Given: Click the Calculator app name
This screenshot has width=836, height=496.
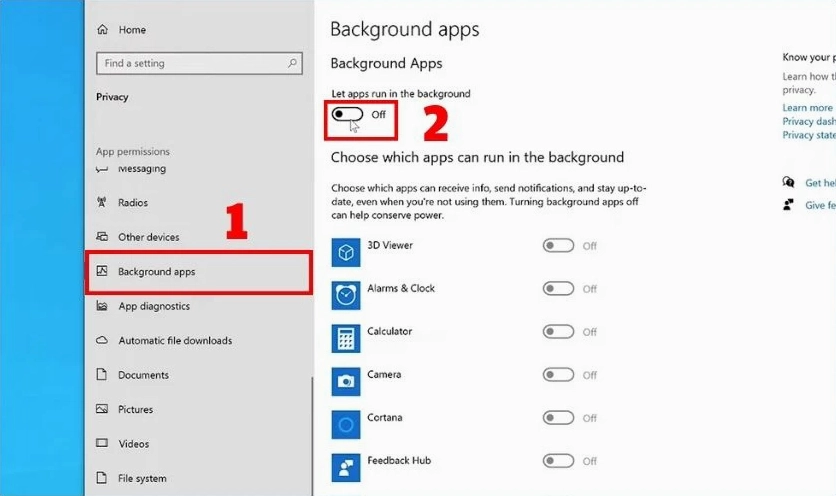Looking at the screenshot, I should (x=390, y=331).
